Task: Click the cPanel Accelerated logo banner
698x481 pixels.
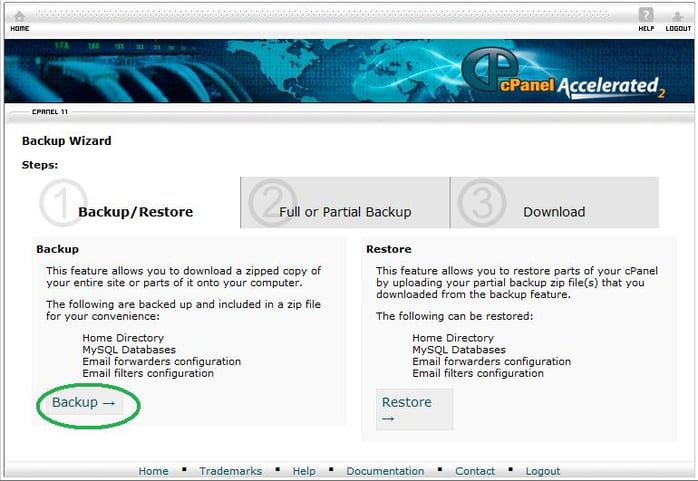Action: [563, 73]
